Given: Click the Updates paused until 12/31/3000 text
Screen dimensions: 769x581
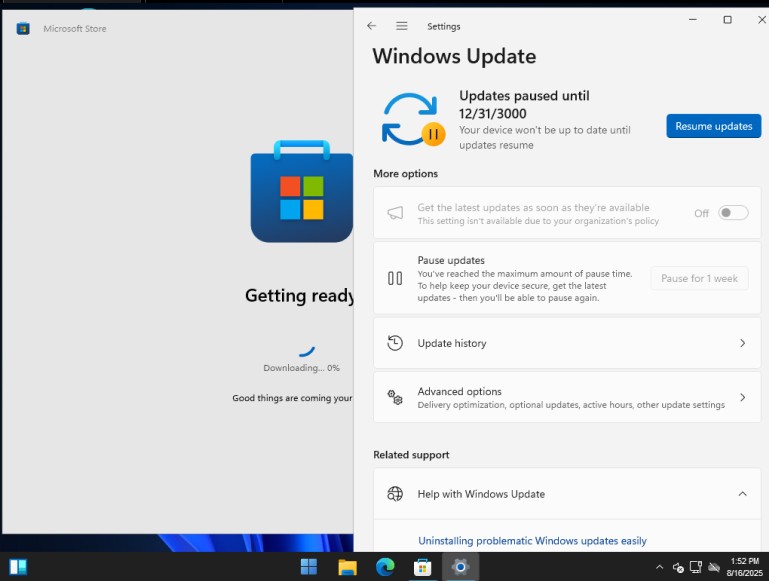Looking at the screenshot, I should 524,104.
